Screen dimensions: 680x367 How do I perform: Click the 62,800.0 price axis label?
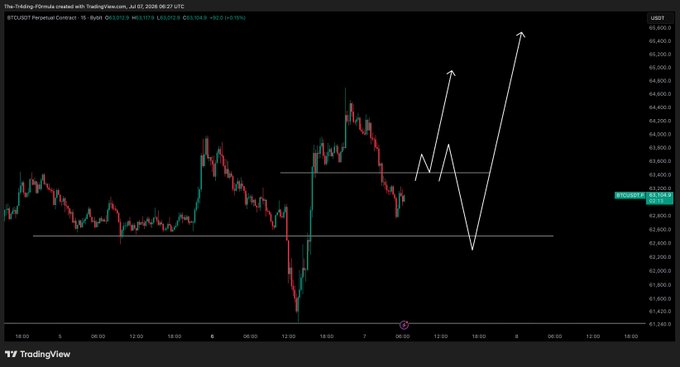[x=660, y=216]
